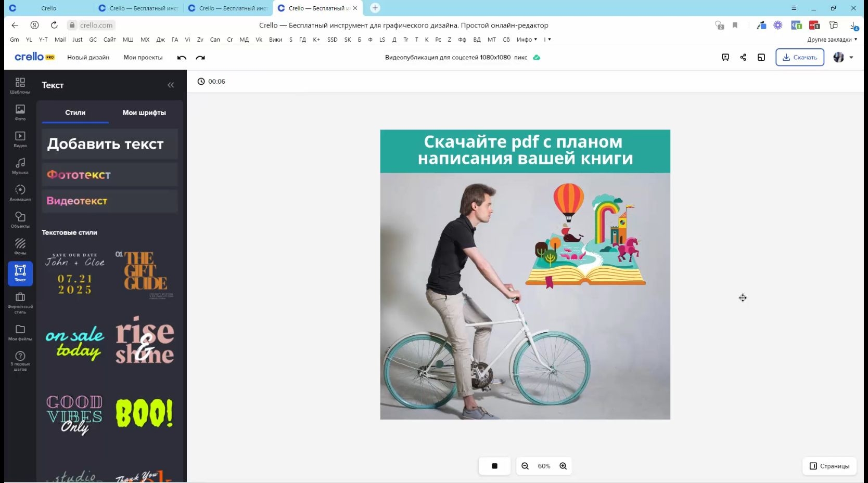Image resolution: width=868 pixels, height=483 pixels.
Task: Open the Новый дизайн menu
Action: 88,58
